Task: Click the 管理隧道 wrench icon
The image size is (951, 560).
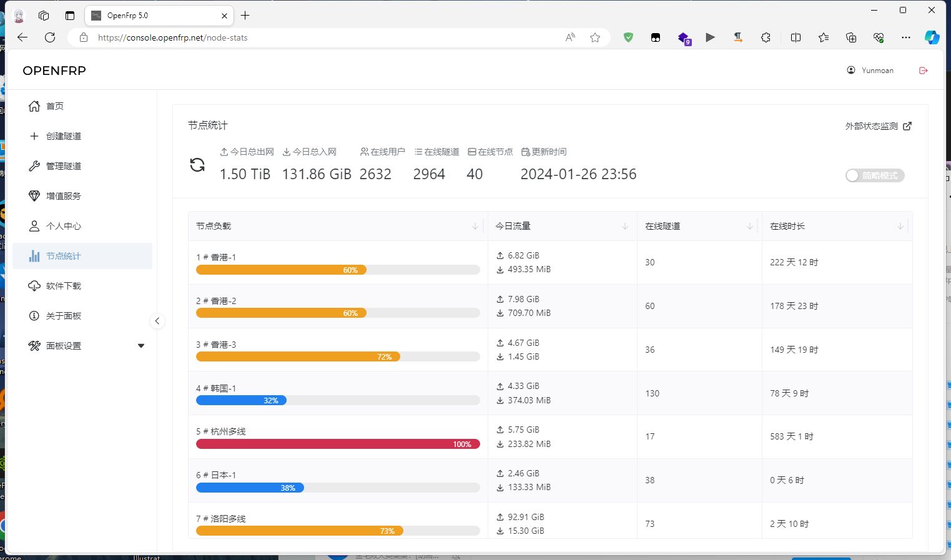Action: pyautogui.click(x=34, y=166)
